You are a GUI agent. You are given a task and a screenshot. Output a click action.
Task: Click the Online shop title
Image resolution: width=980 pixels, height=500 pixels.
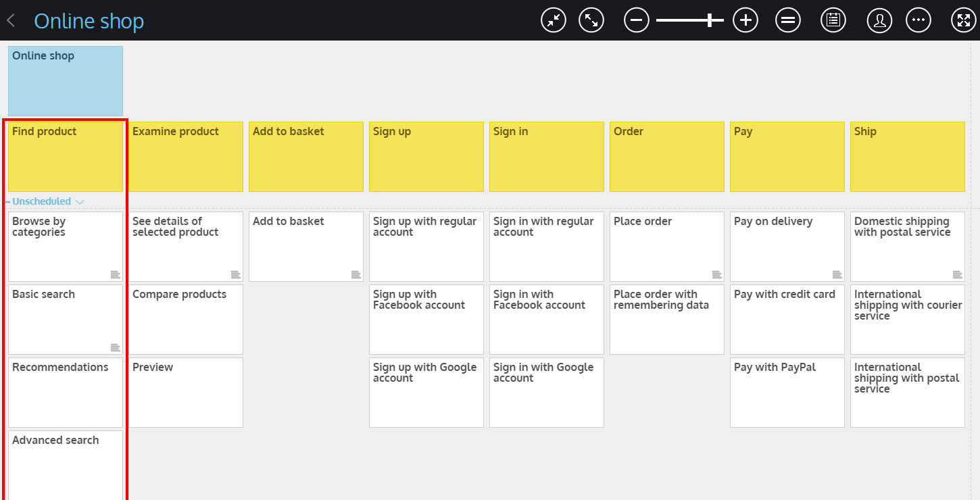click(89, 21)
